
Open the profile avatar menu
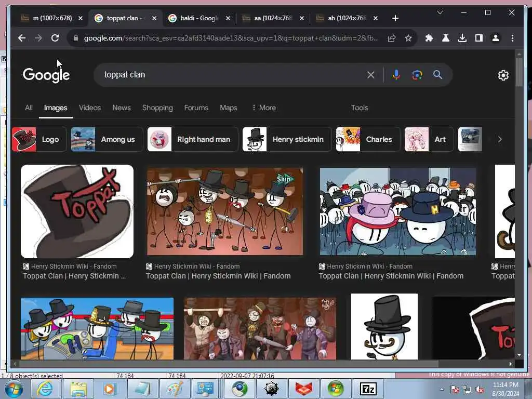coord(495,38)
